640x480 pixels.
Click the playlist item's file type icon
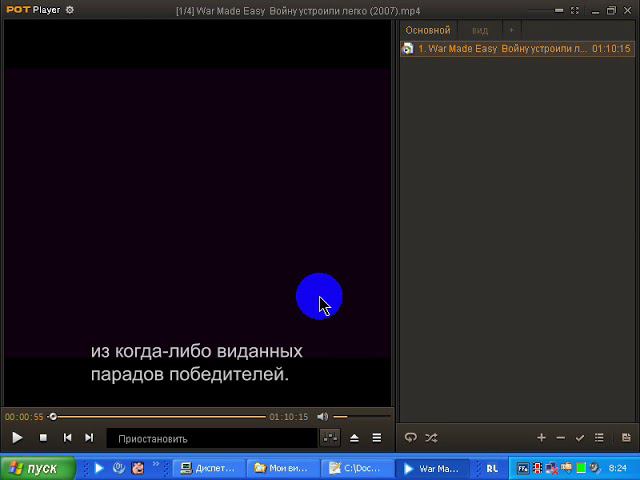407,49
